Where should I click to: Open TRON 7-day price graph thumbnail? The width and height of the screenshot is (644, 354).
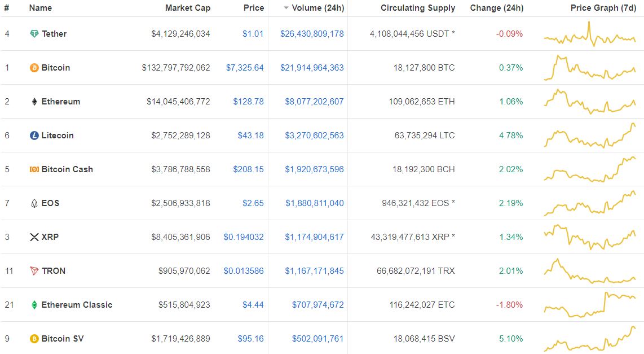click(x=590, y=271)
